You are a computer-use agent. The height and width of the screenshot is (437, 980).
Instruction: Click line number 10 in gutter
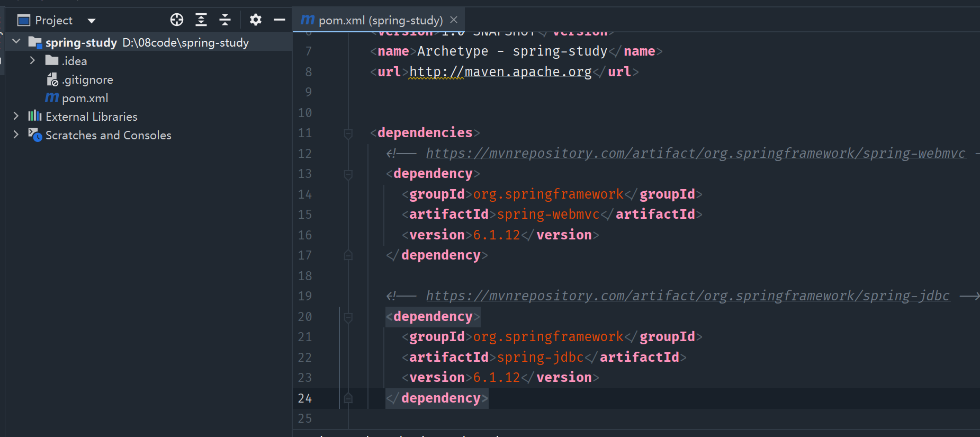305,112
